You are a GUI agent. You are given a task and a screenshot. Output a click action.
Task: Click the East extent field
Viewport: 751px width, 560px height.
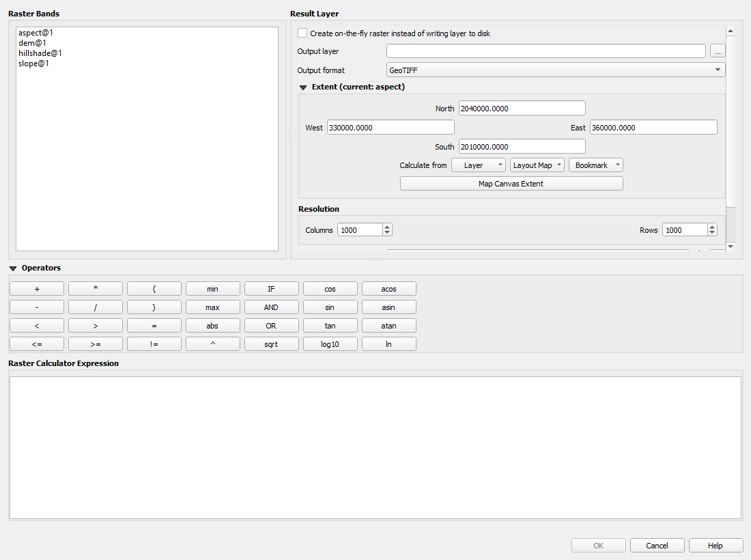click(x=653, y=128)
